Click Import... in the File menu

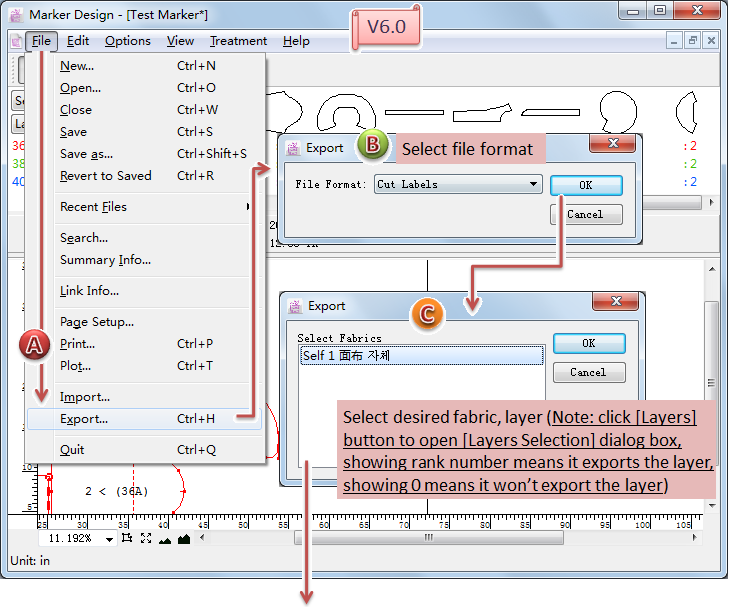[x=85, y=397]
